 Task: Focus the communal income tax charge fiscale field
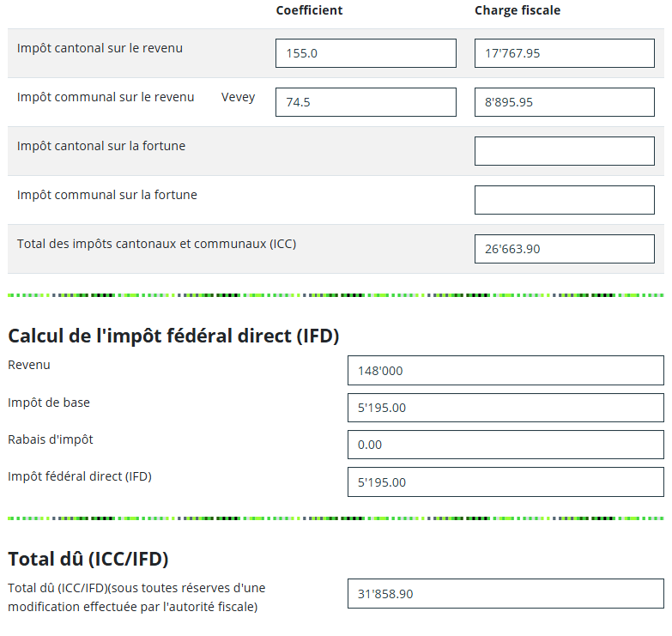point(564,102)
